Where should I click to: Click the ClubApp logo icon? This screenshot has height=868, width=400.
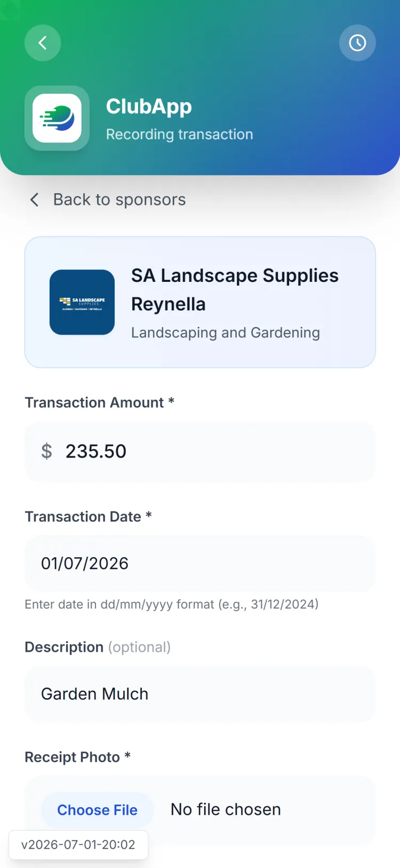coord(57,118)
